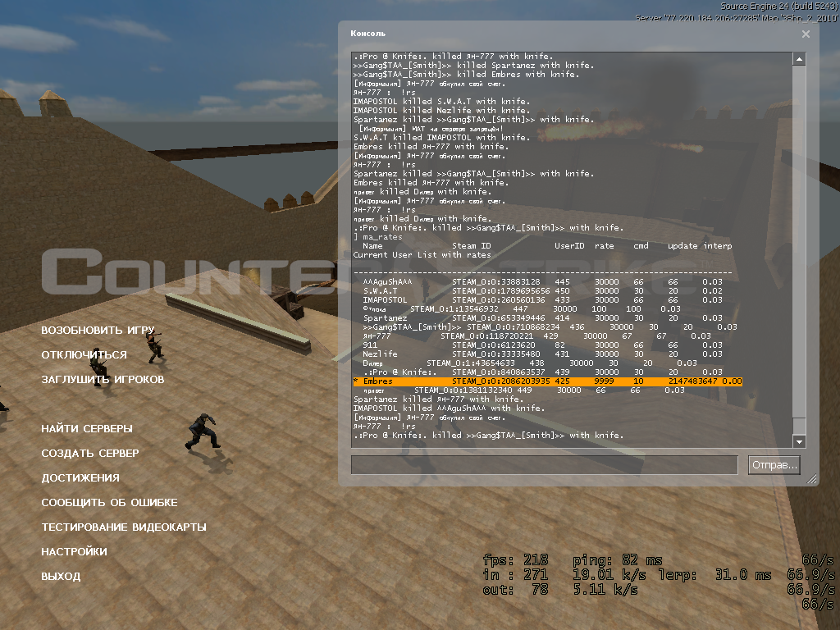The height and width of the screenshot is (630, 840).
Task: Select highlighted Embres row in console
Action: [x=547, y=381]
